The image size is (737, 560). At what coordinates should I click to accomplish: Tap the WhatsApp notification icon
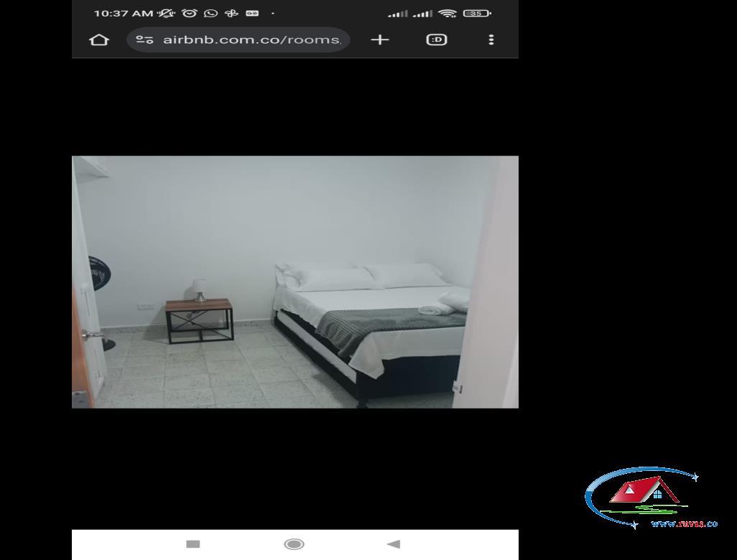[x=210, y=13]
